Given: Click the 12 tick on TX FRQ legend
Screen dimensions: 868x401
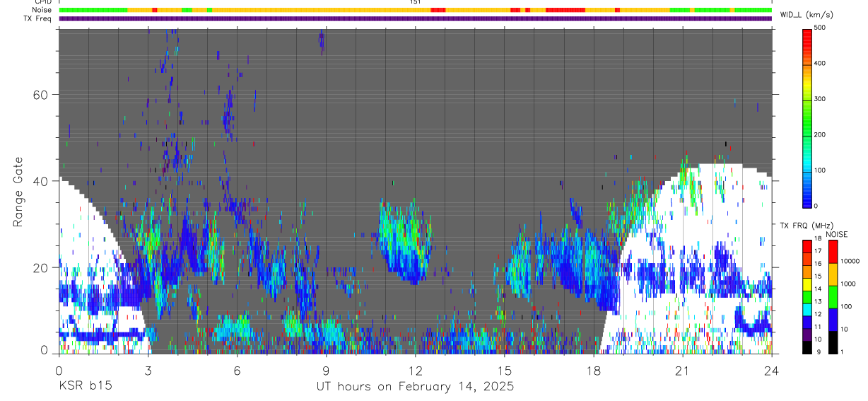Looking at the screenshot, I should click(x=817, y=314).
